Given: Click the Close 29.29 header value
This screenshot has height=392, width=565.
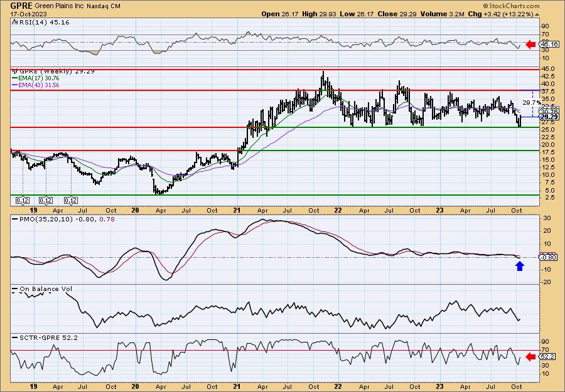Looking at the screenshot, I should point(397,14).
